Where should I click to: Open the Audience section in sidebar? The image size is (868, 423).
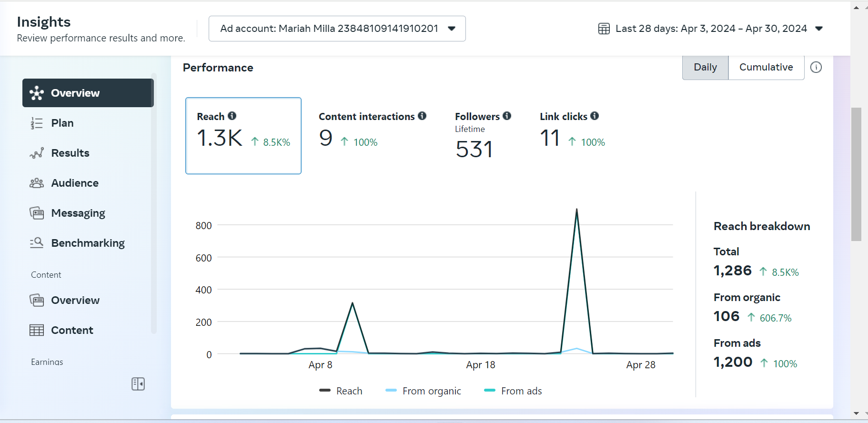click(75, 183)
